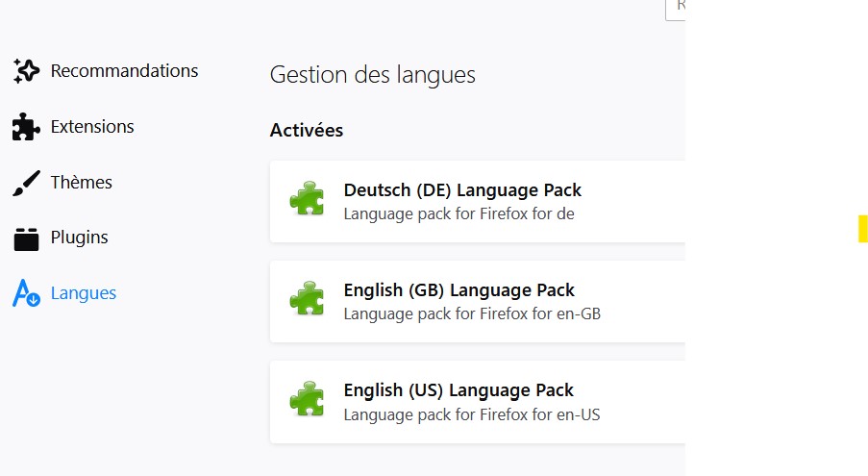Click the Thèmes paintbrush icon
The image size is (868, 476).
[x=26, y=183]
